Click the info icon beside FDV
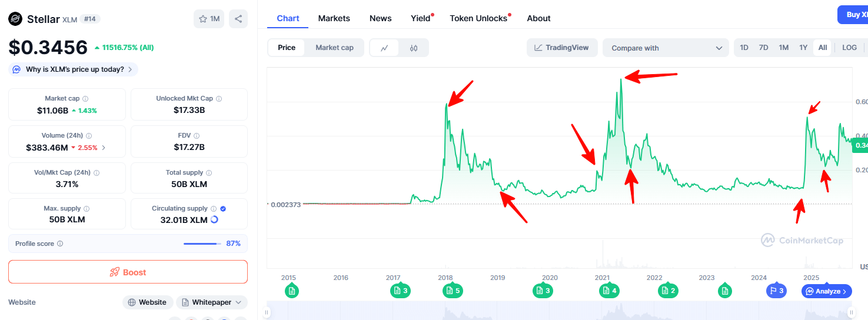Viewport: 868px width, 320px height. (x=197, y=135)
